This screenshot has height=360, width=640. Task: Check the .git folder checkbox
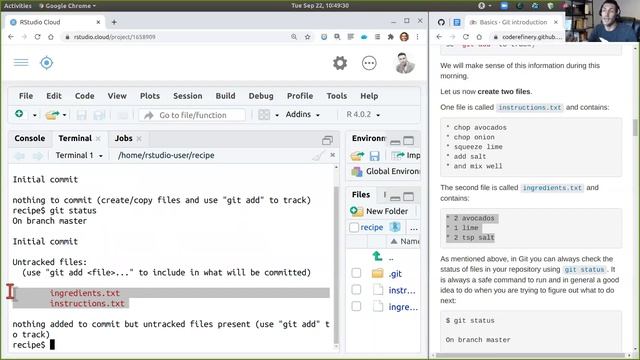(356, 273)
